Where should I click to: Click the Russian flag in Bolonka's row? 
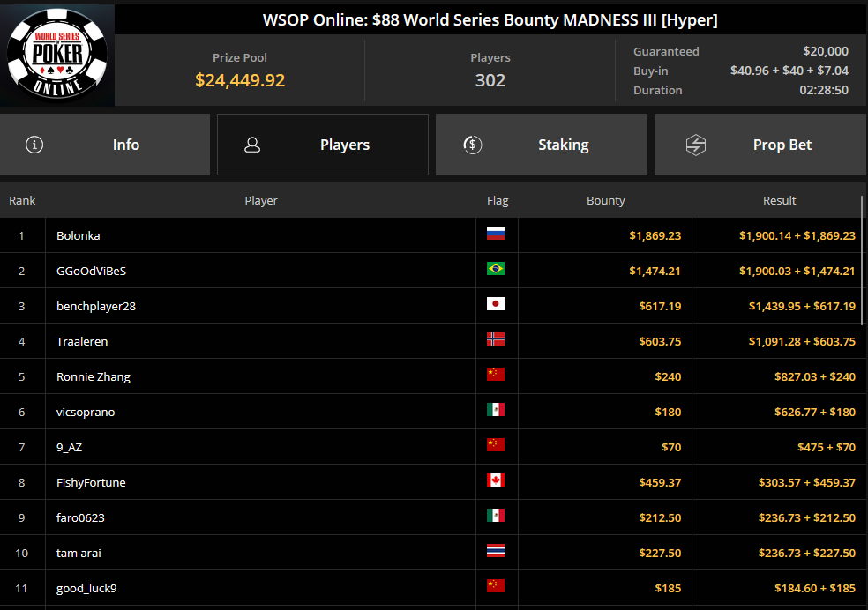pyautogui.click(x=496, y=234)
